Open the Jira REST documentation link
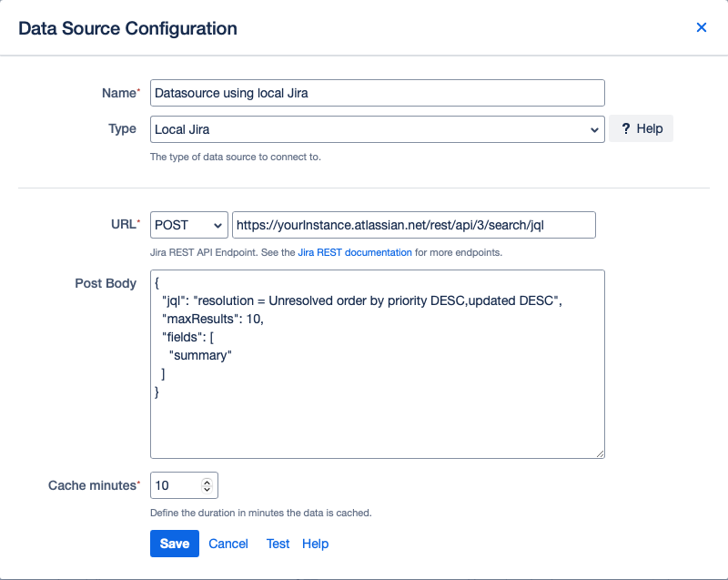The width and height of the screenshot is (728, 580). pos(353,252)
